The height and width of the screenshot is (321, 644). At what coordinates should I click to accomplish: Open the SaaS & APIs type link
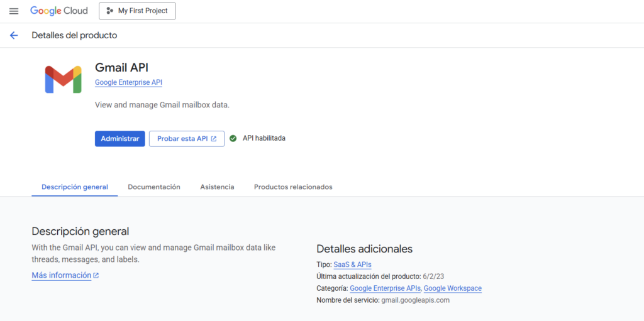352,265
